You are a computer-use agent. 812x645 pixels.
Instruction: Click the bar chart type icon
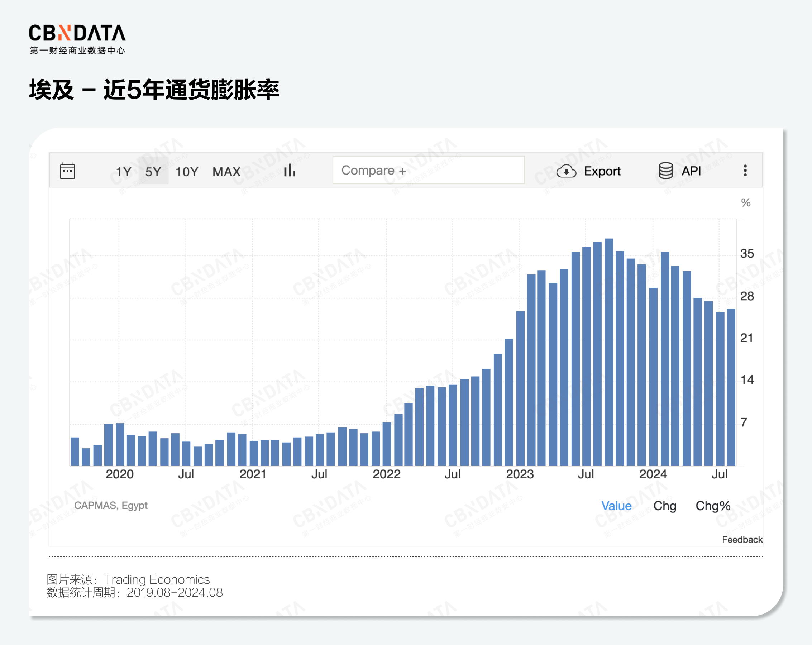coord(290,171)
